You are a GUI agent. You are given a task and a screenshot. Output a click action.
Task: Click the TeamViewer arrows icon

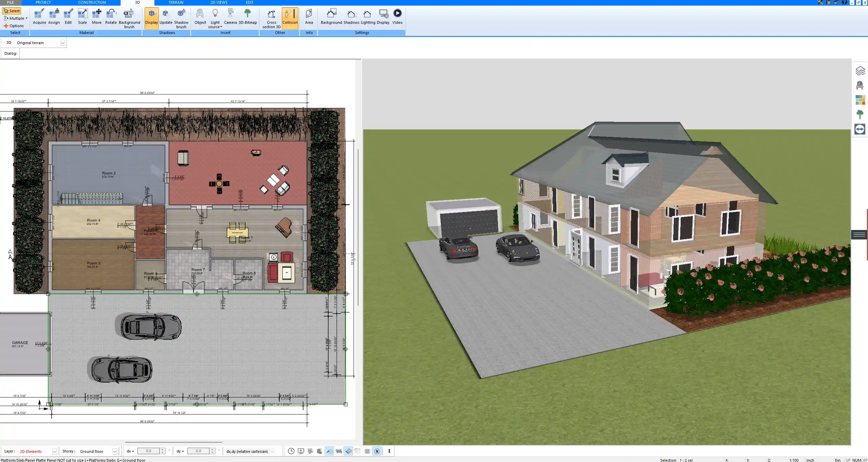(x=860, y=129)
